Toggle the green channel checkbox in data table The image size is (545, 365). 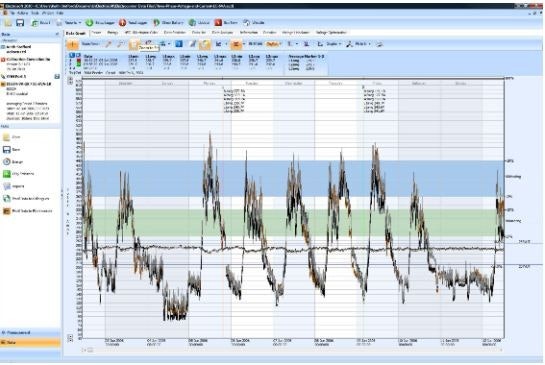tap(79, 64)
